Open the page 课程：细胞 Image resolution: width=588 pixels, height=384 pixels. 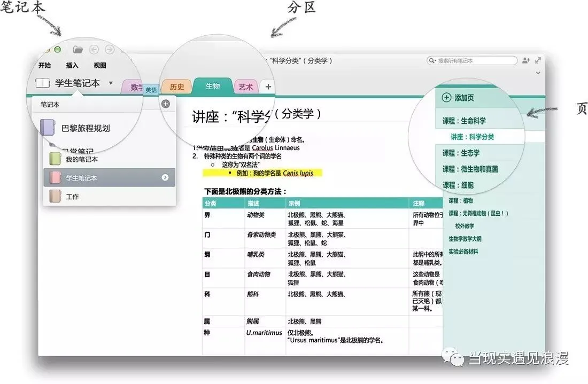click(x=458, y=185)
